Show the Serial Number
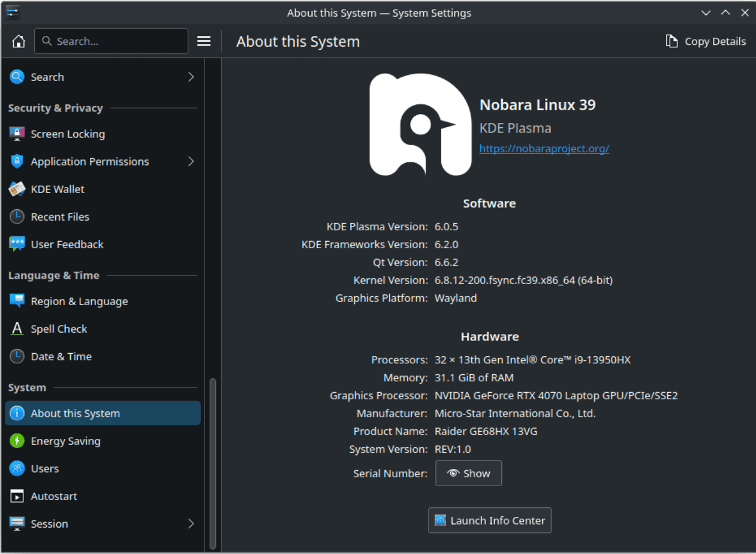 [468, 473]
